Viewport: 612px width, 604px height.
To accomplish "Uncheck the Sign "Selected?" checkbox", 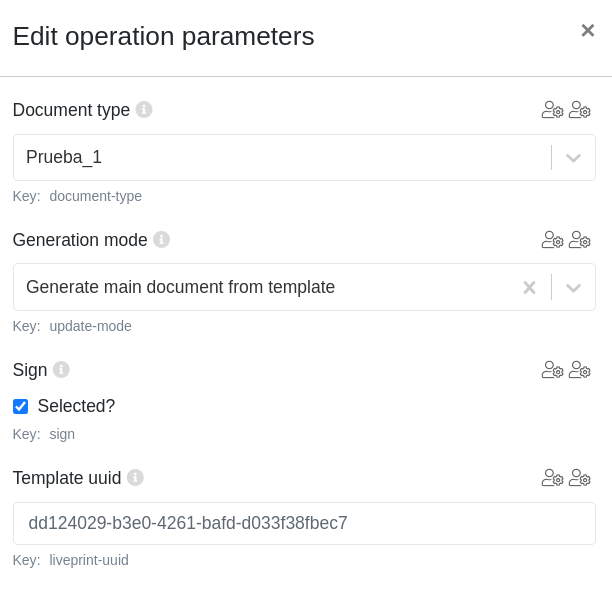I will pos(20,406).
